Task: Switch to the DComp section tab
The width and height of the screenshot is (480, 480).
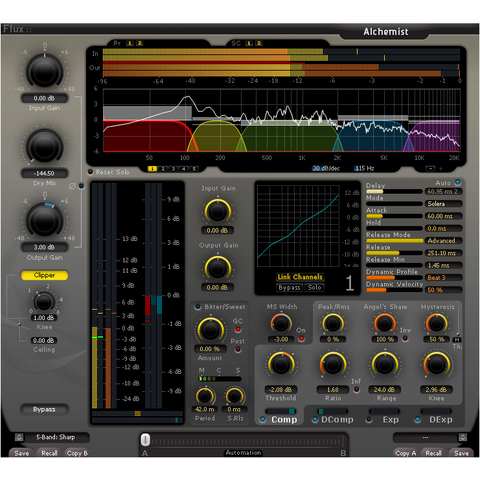Action: (337, 420)
